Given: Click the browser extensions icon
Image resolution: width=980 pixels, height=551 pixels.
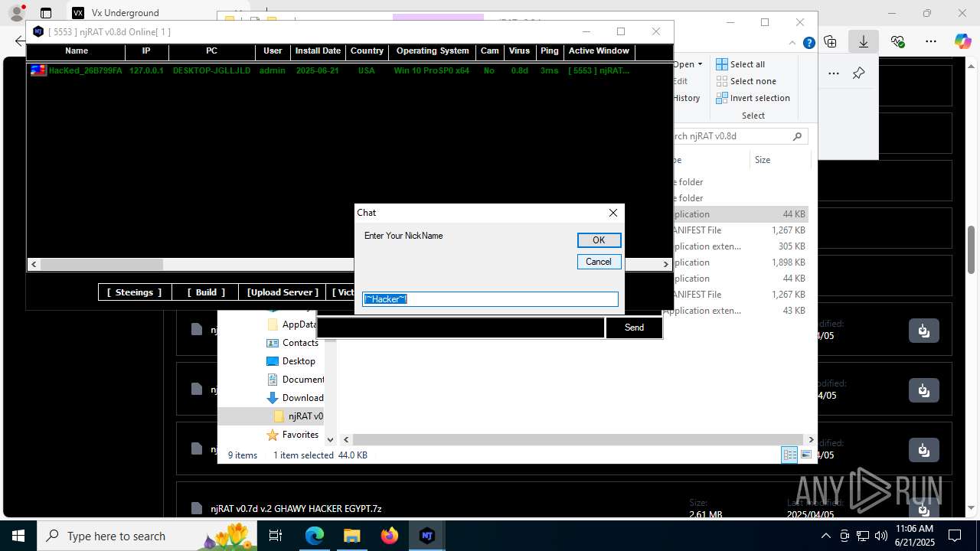Looking at the screenshot, I should click(830, 41).
